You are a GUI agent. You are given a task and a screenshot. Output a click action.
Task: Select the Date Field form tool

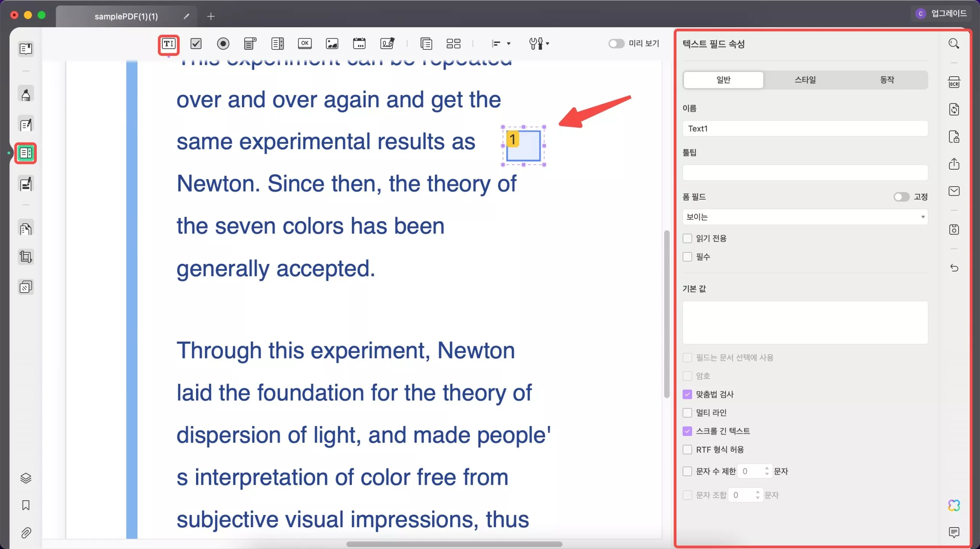click(x=359, y=43)
